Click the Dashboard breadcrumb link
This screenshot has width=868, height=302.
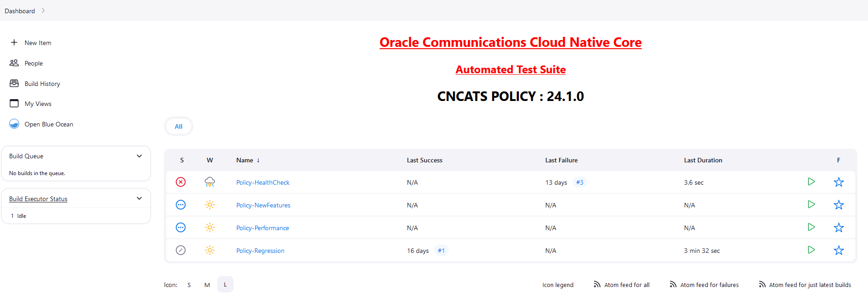coord(20,11)
